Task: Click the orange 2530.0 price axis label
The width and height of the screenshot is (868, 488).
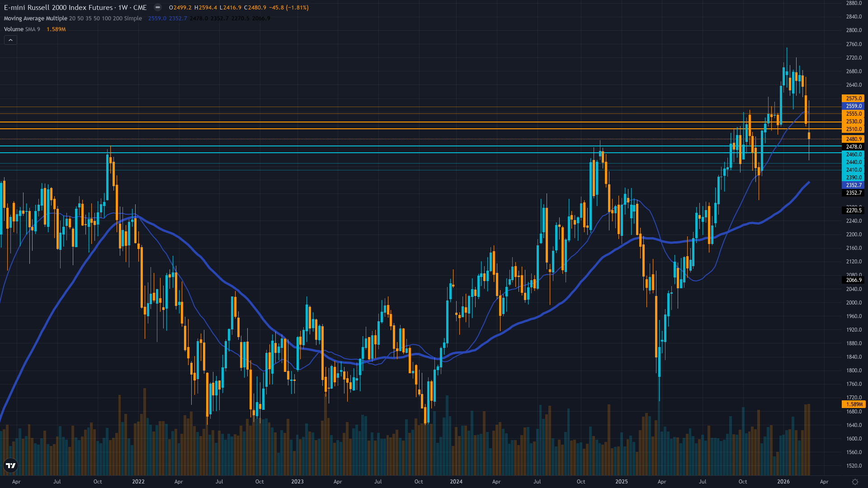Action: (x=853, y=122)
